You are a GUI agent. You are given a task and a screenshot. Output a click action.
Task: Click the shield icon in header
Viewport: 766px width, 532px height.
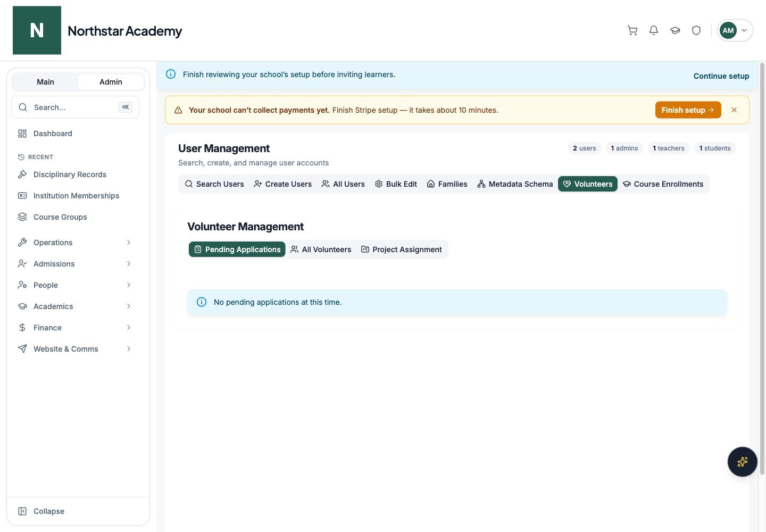696,30
